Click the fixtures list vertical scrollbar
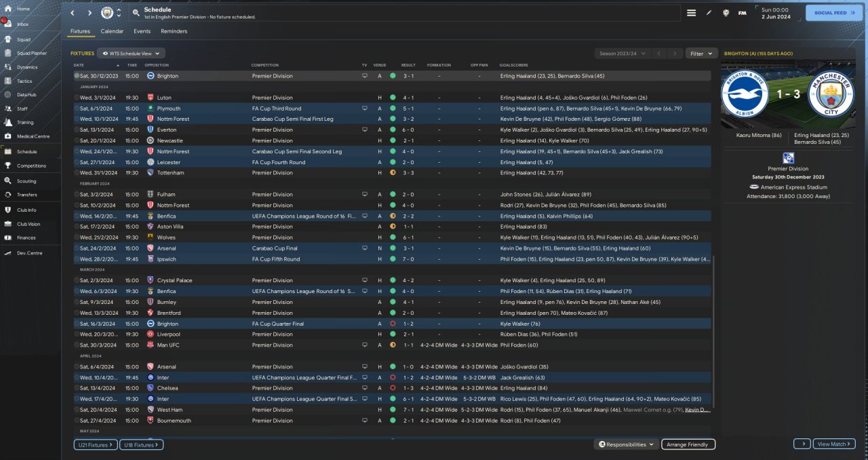The width and height of the screenshot is (868, 460). point(713,332)
